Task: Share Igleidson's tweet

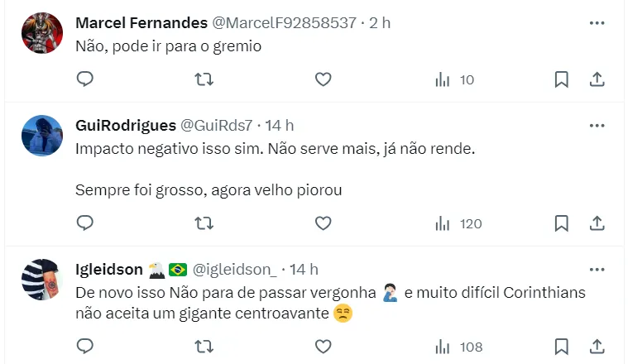Action: pyautogui.click(x=597, y=346)
